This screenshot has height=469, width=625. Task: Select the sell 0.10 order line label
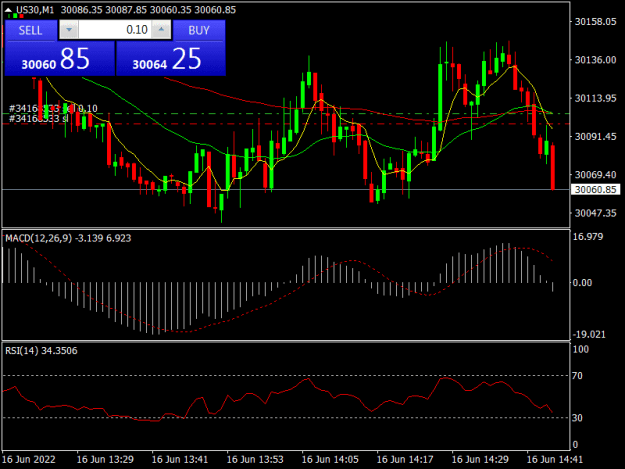click(x=53, y=108)
